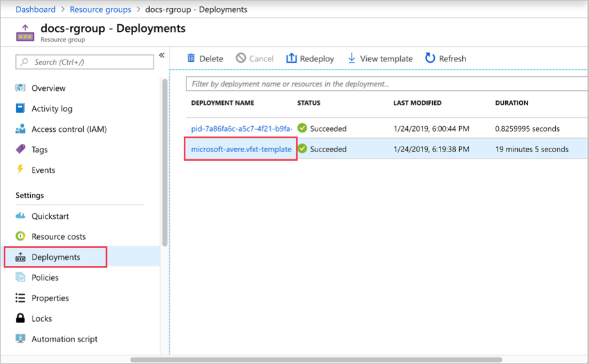Image resolution: width=589 pixels, height=364 pixels.
Task: Go to Tags in sidebar
Action: [40, 150]
